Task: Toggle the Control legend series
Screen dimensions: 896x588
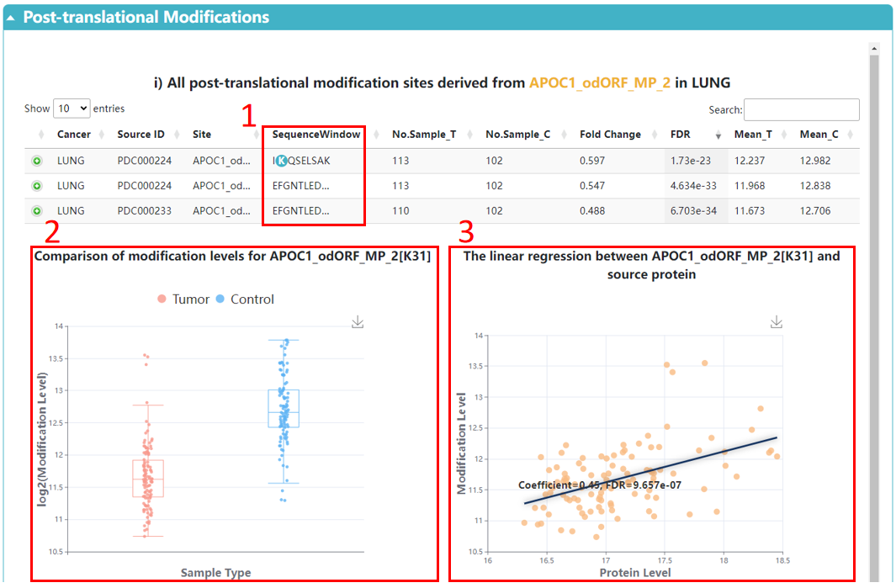Action: 245,299
